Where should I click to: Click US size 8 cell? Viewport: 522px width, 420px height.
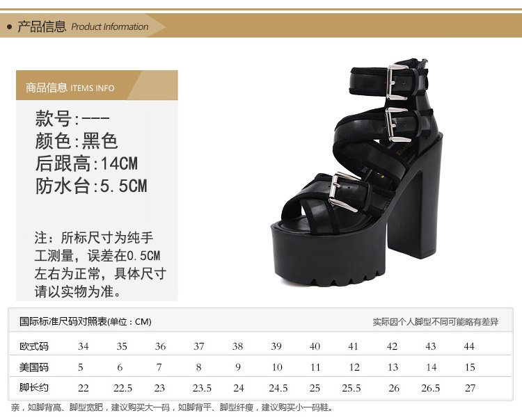tap(198, 367)
